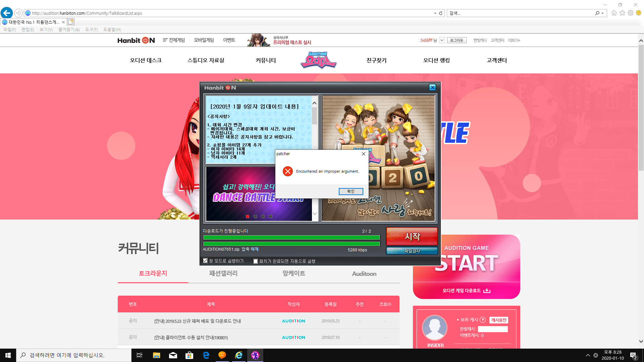Screen dimensions: 644x362
Task: Expand the 전체게임 menu
Action: (174, 40)
